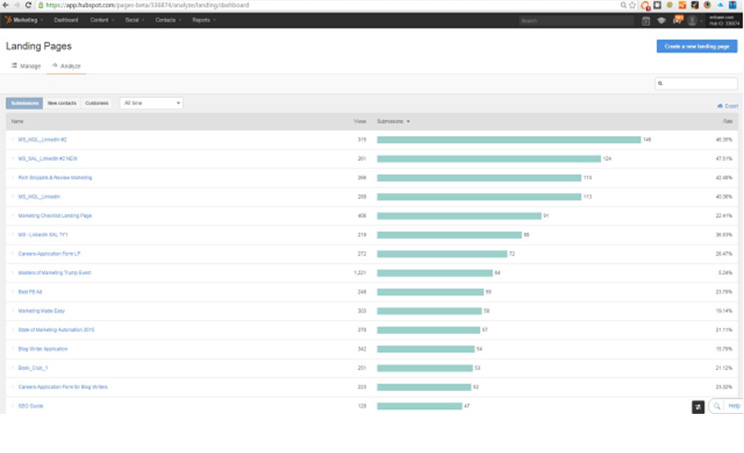Bookmark the page with the star icon
Viewport: 744px width, 453px height.
(632, 5)
